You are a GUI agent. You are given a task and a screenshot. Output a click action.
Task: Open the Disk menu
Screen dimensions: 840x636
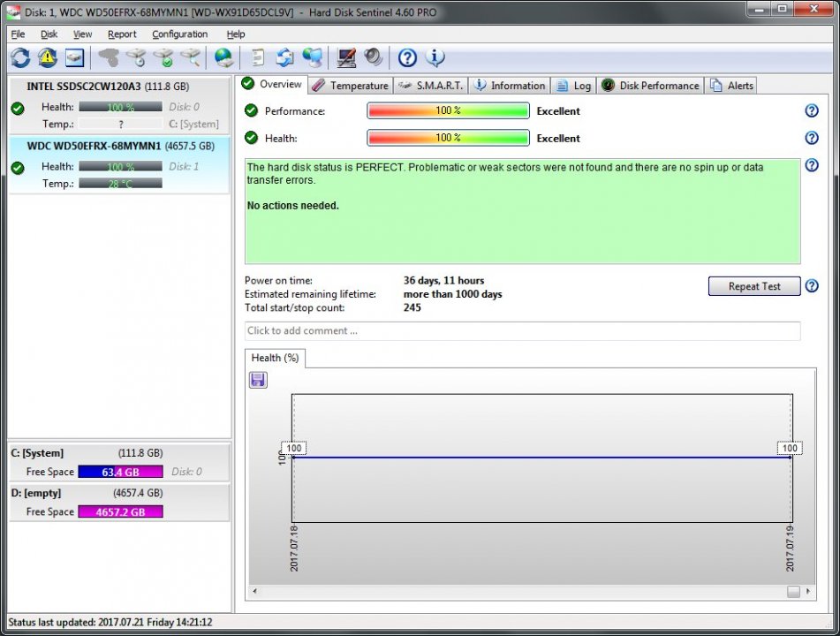point(49,34)
